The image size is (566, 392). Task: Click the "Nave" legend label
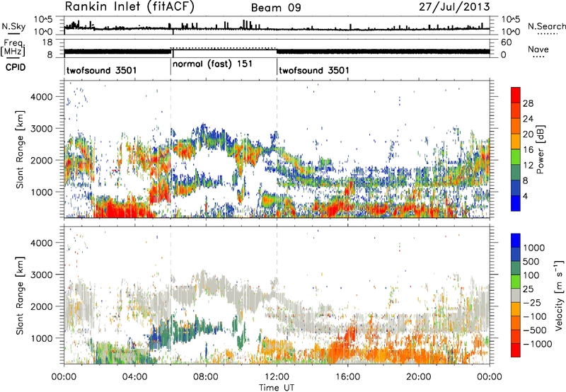(538, 50)
